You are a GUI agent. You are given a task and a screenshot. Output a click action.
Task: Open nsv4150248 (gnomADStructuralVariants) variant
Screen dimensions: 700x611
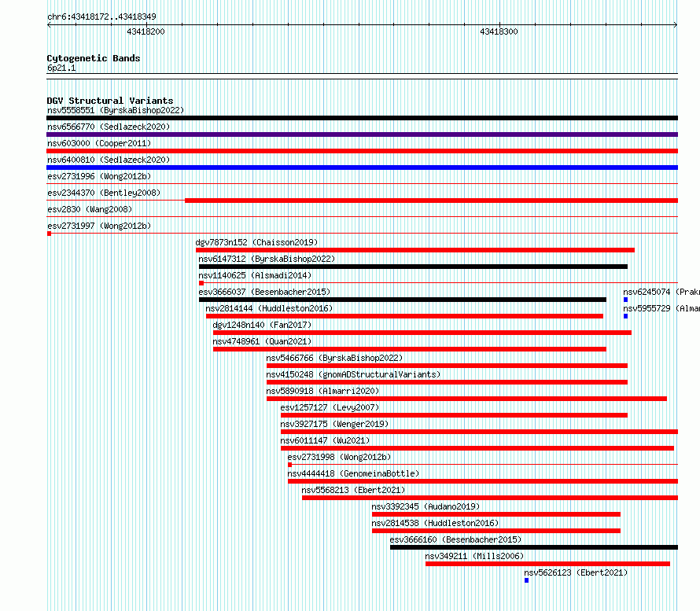(353, 374)
